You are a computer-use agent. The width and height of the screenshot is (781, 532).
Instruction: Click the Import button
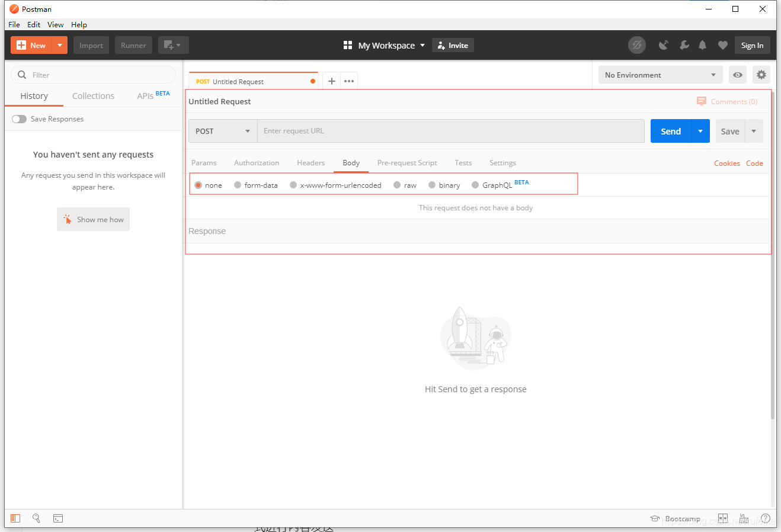pos(91,45)
